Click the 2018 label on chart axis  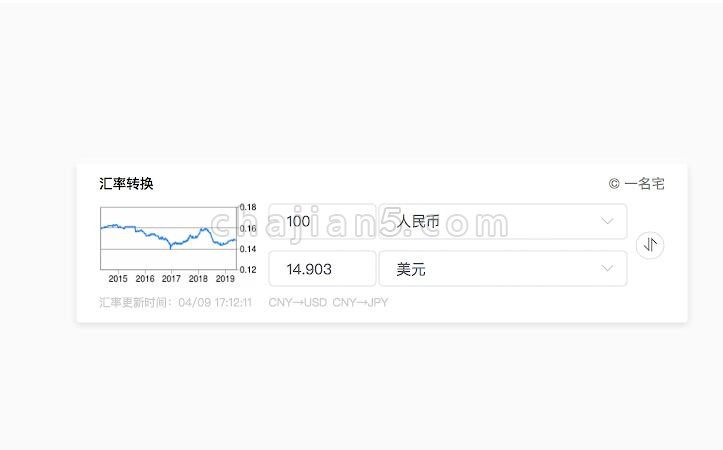198,278
